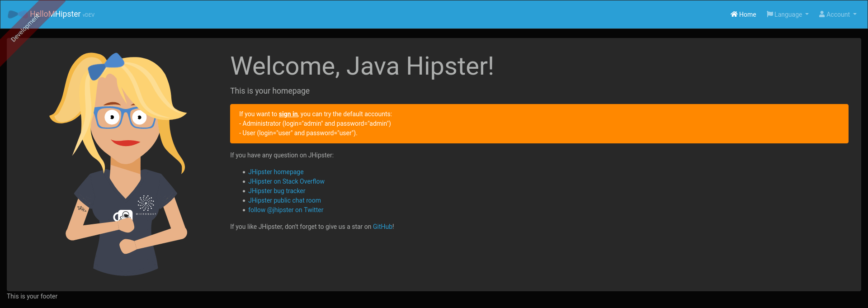Click the 'This is your homepage' text
The height and width of the screenshot is (308, 868).
tap(270, 91)
